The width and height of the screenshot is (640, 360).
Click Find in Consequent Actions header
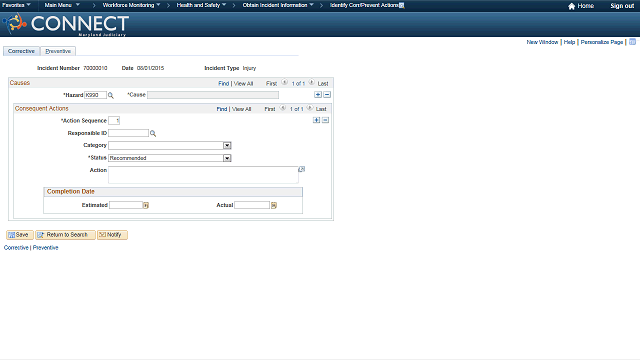point(222,109)
